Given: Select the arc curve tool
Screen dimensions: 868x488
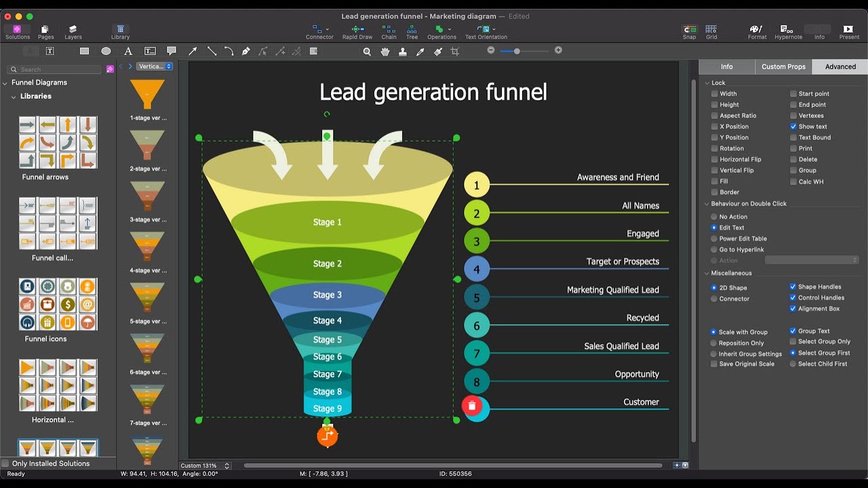Looking at the screenshot, I should point(229,51).
